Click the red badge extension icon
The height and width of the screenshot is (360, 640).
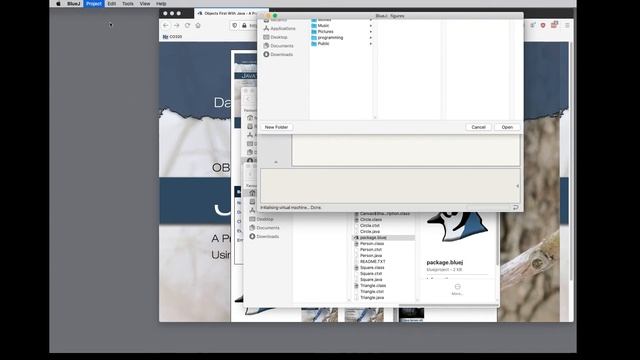coord(554,25)
